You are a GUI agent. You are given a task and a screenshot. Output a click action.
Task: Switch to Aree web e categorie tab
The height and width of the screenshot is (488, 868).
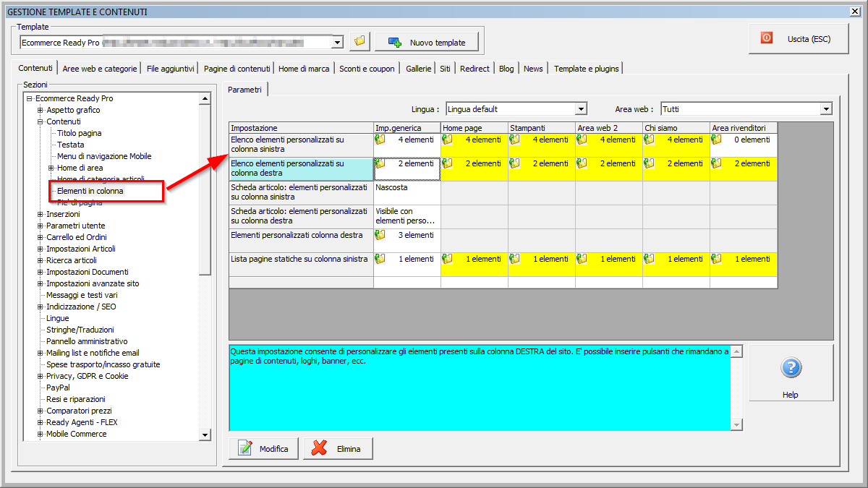[x=100, y=69]
